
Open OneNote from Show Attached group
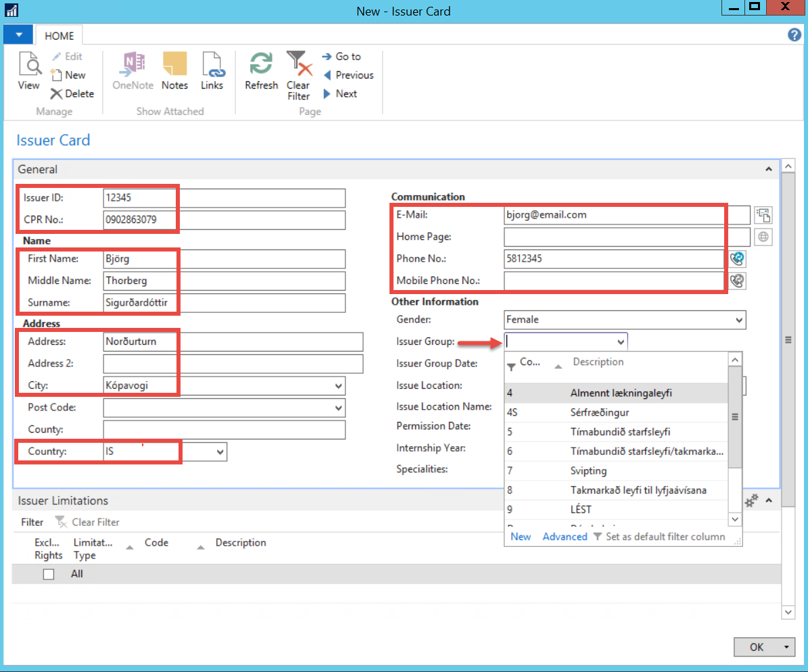tap(133, 71)
